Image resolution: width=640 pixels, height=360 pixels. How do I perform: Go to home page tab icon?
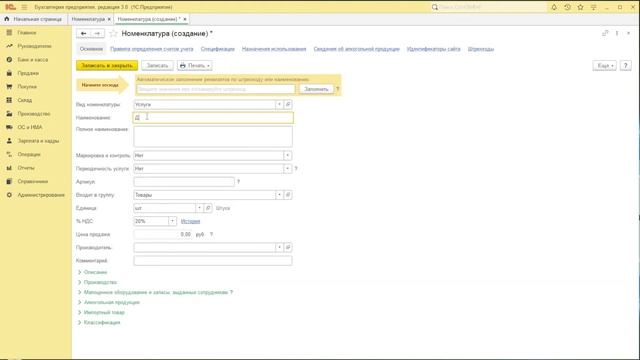tap(7, 19)
